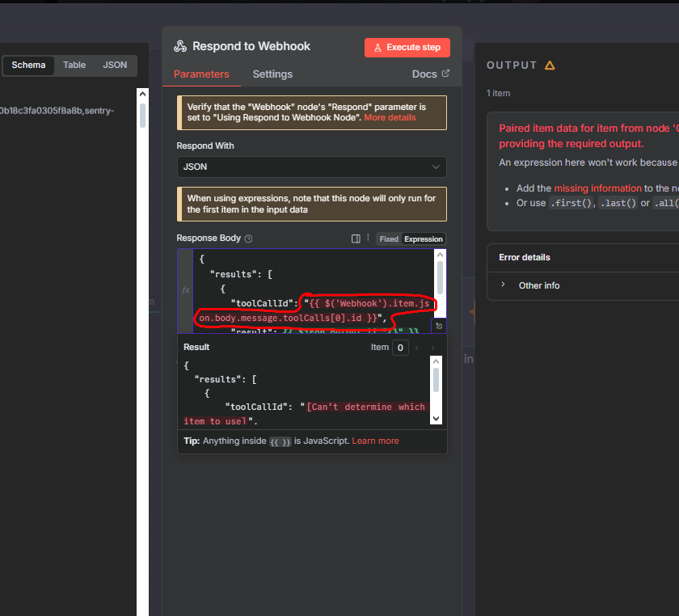Select the Parameters tab
This screenshot has height=616, width=679.
[x=201, y=74]
